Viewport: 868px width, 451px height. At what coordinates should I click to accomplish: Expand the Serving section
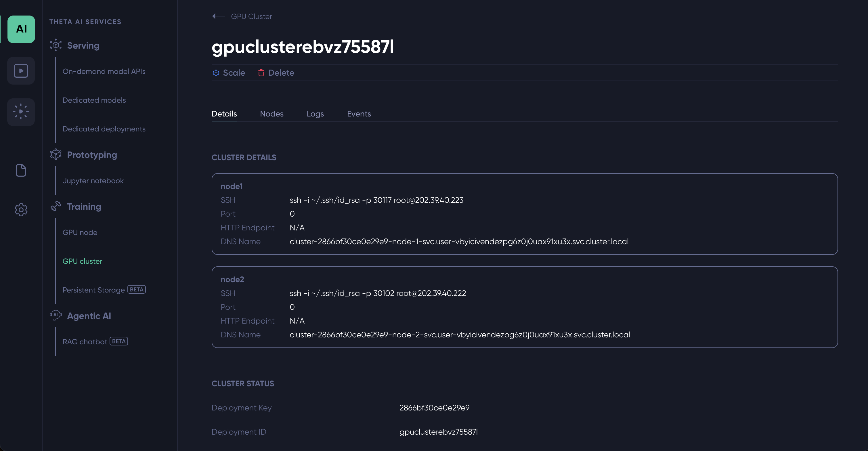pyautogui.click(x=83, y=45)
